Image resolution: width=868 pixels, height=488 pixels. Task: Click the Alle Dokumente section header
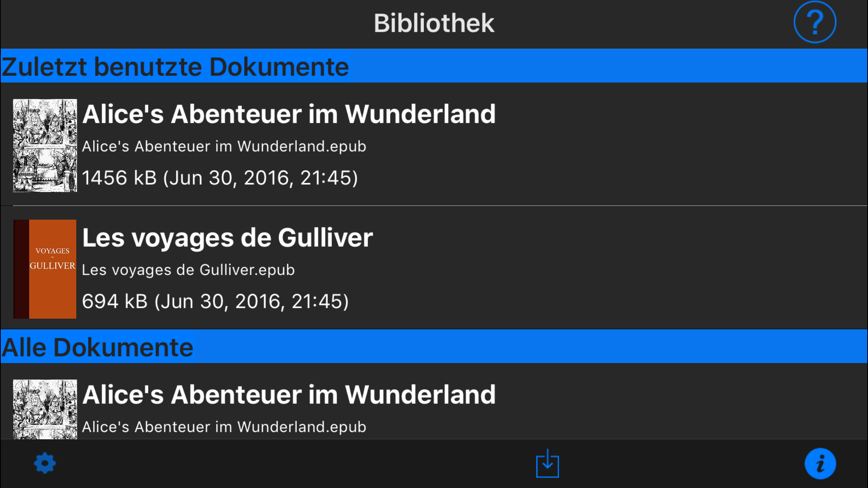(x=97, y=347)
